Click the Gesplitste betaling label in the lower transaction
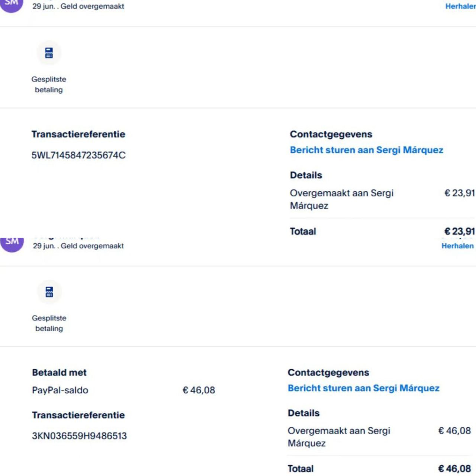This screenshot has width=476, height=476. 49,323
